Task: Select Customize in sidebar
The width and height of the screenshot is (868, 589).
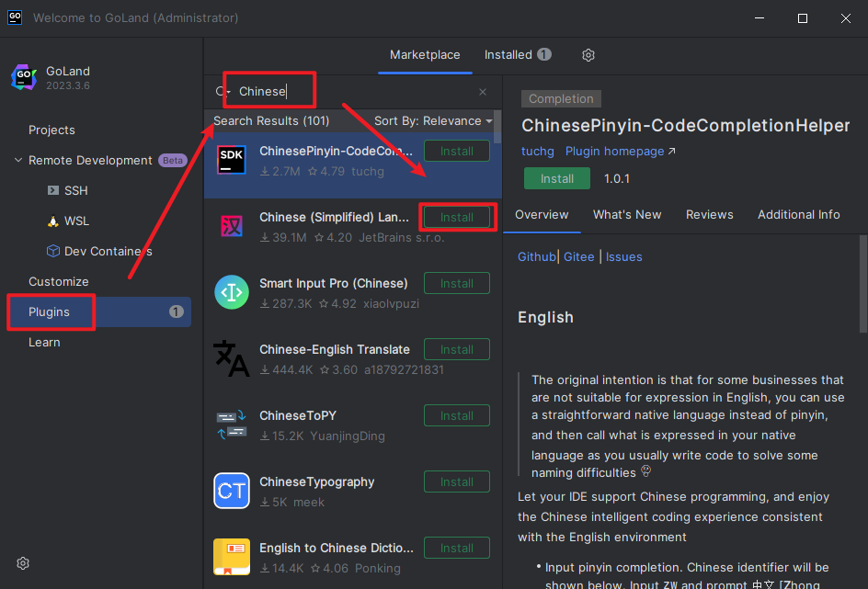Action: (58, 281)
